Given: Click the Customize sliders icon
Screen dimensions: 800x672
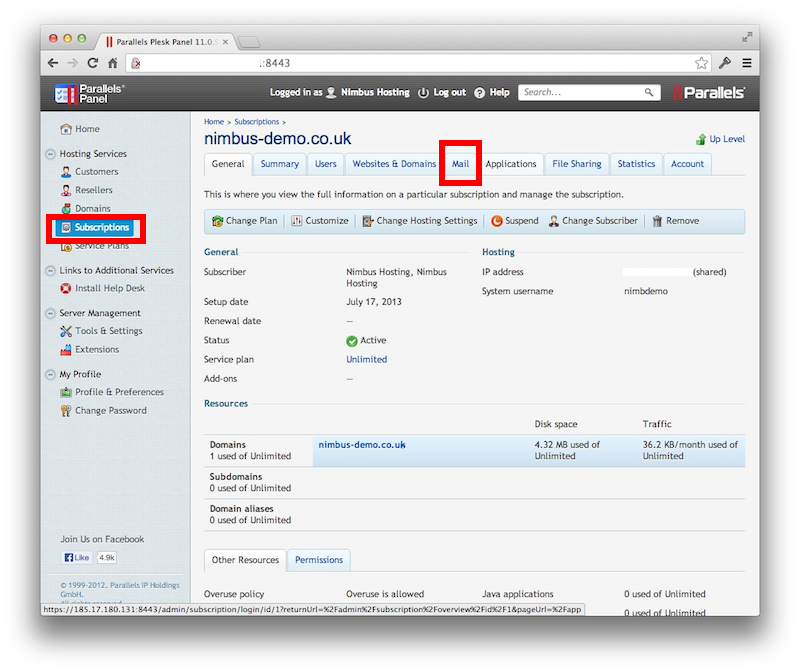Looking at the screenshot, I should coord(296,221).
